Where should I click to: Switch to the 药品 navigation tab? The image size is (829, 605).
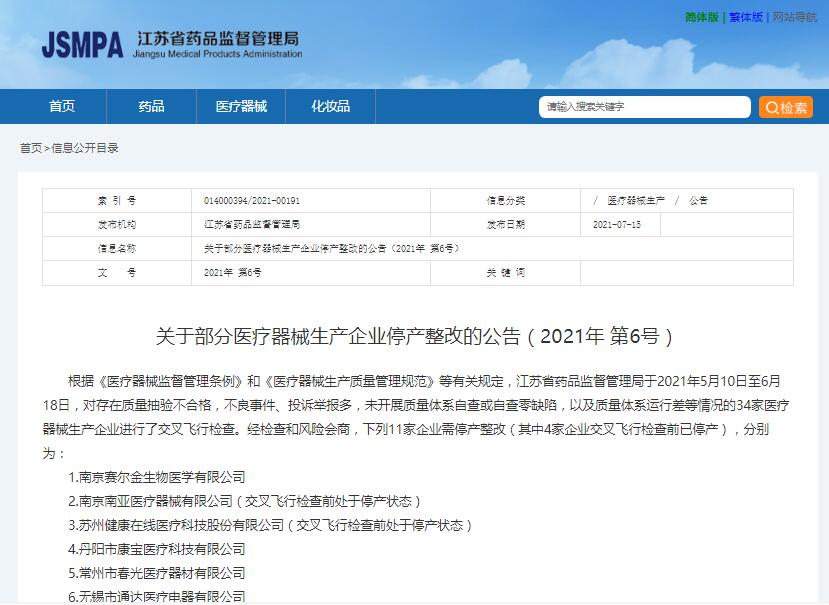tap(151, 106)
